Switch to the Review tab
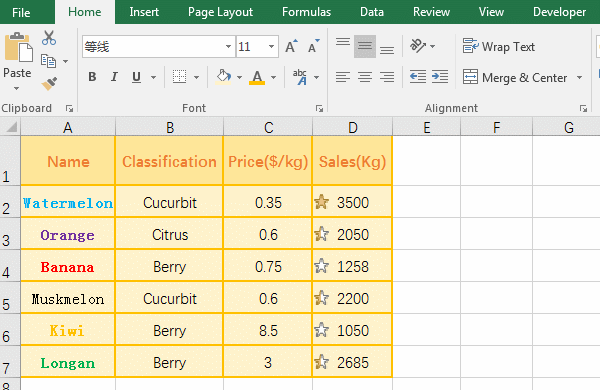 [431, 12]
